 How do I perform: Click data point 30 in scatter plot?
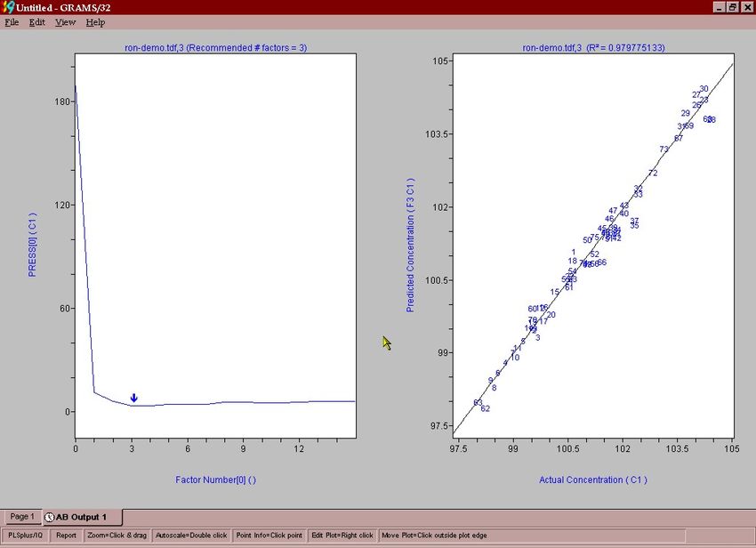coord(704,89)
